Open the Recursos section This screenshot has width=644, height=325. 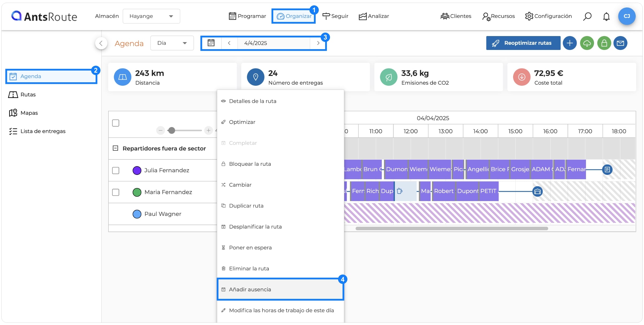point(498,16)
